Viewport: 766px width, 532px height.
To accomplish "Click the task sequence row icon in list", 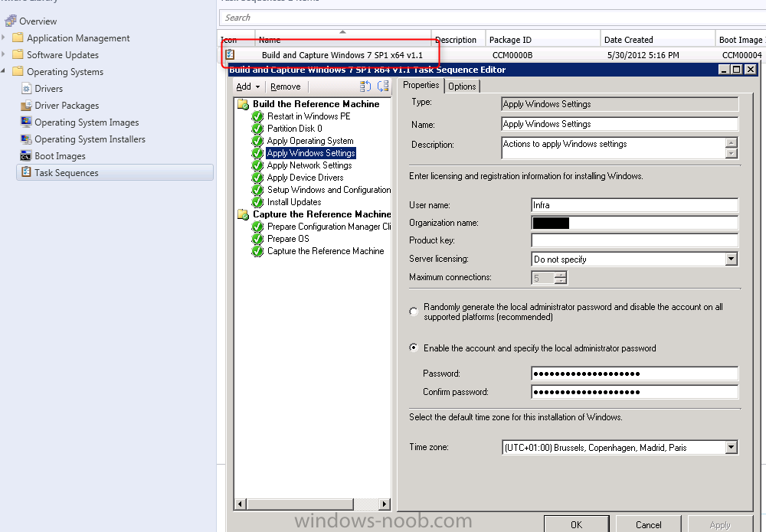I will pos(230,54).
